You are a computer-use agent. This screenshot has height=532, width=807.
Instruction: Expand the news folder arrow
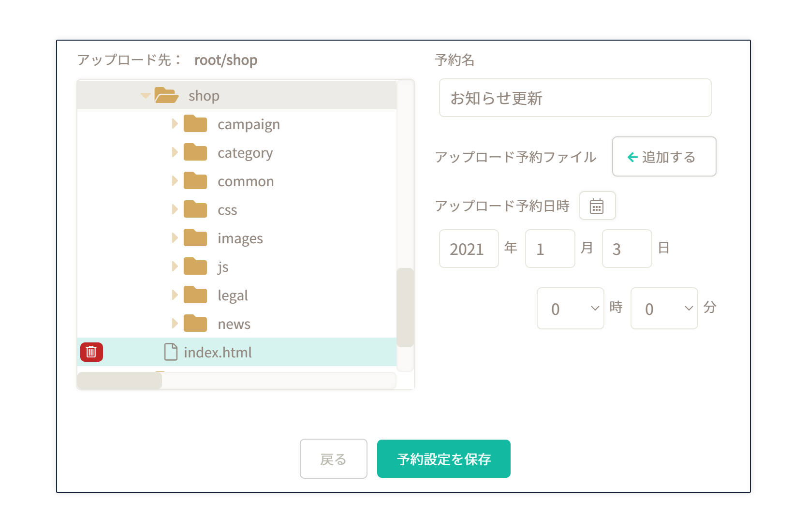[x=175, y=324]
